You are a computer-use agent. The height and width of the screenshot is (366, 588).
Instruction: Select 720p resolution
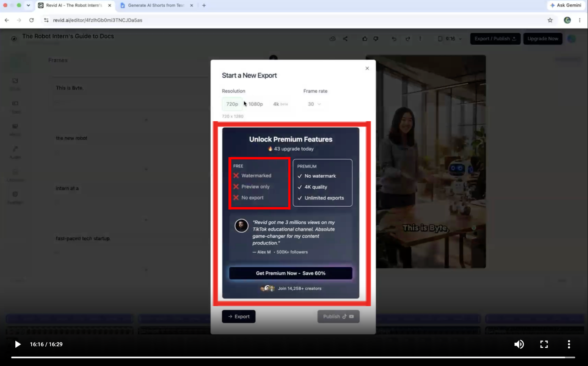[232, 104]
